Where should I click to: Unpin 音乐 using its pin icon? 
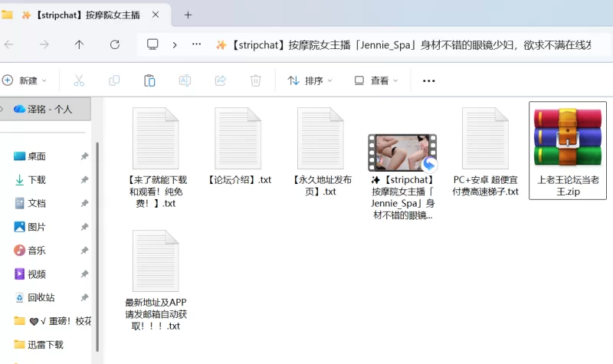coord(84,251)
